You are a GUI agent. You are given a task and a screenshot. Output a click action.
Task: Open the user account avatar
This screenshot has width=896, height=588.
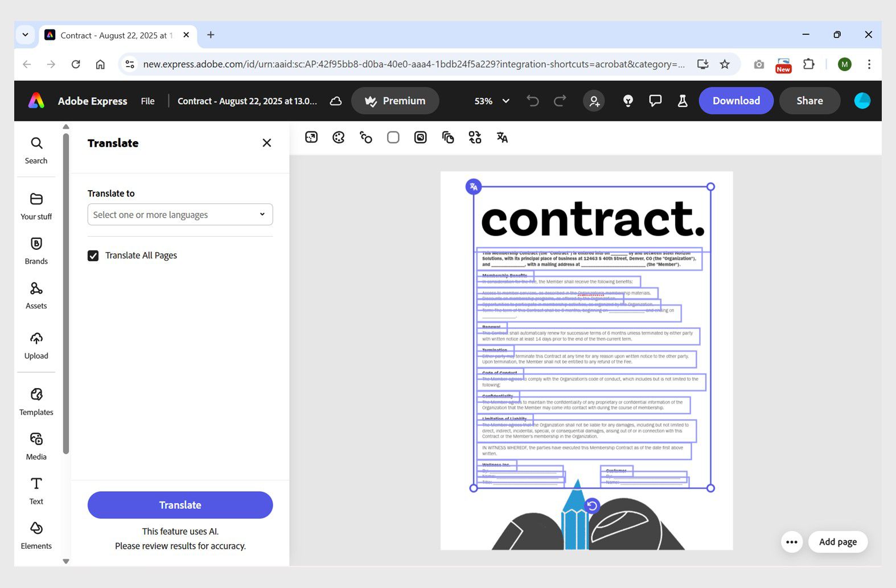[x=862, y=101]
